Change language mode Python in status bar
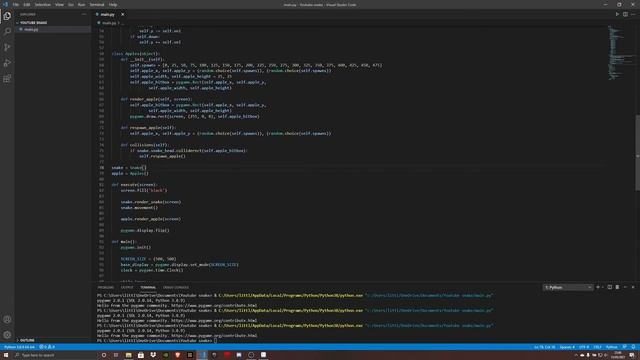 coord(611,347)
